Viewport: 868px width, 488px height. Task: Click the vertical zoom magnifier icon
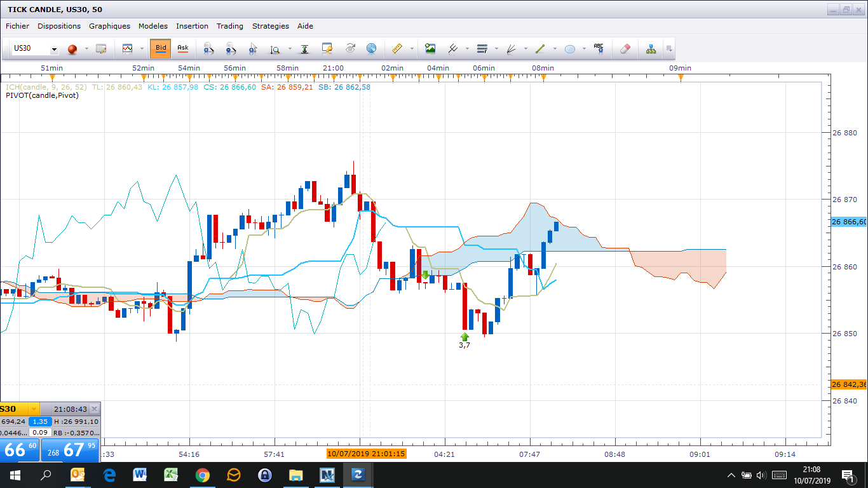[275, 49]
